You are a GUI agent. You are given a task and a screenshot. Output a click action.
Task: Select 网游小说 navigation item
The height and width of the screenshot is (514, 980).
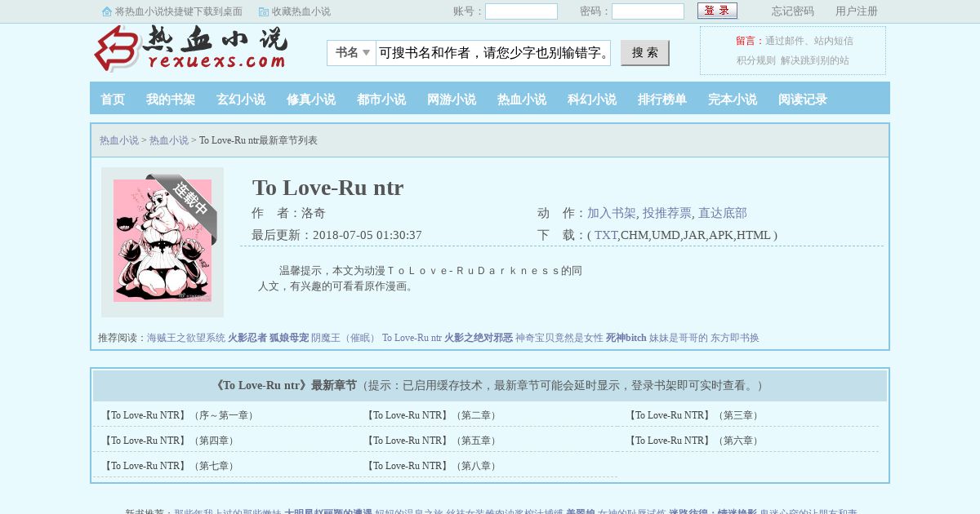[x=452, y=100]
